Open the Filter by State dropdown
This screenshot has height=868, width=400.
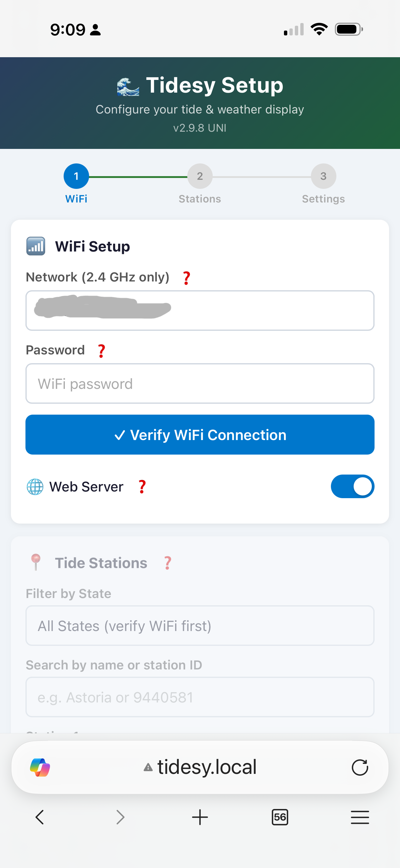pyautogui.click(x=200, y=626)
